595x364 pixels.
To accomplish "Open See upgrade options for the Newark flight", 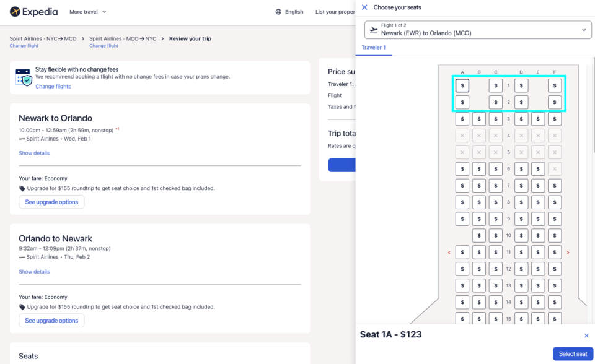I will [51, 202].
